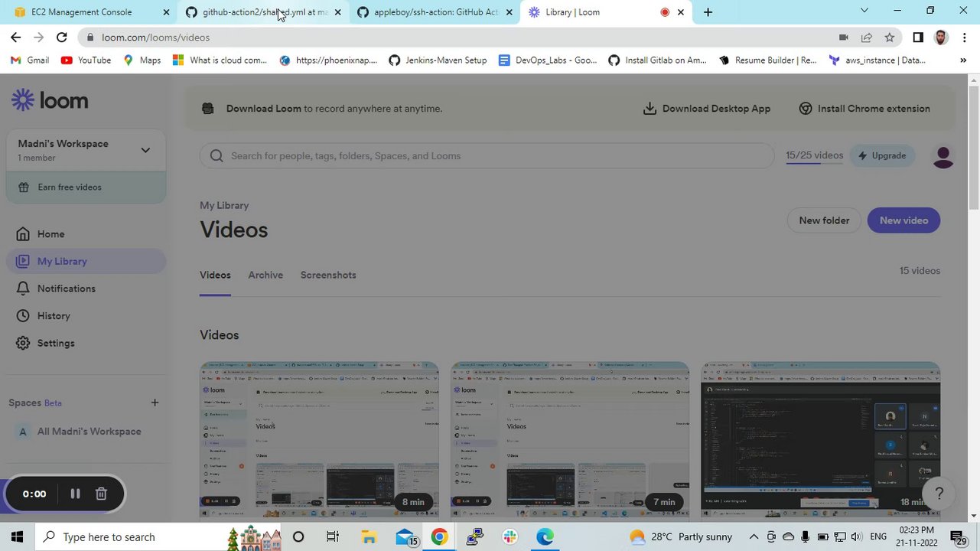Click the browser back arrow
The height and width of the screenshot is (551, 980).
tap(16, 37)
